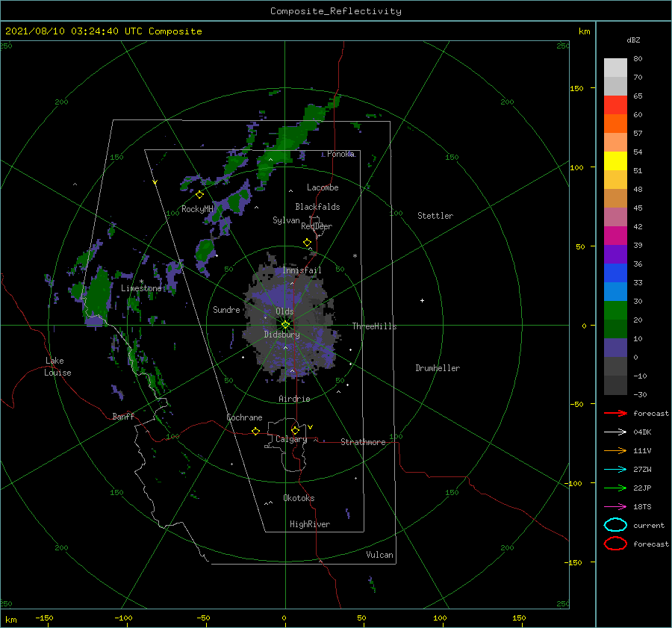The image size is (672, 628).
Task: Click the Cochrane label
Action: 244,417
